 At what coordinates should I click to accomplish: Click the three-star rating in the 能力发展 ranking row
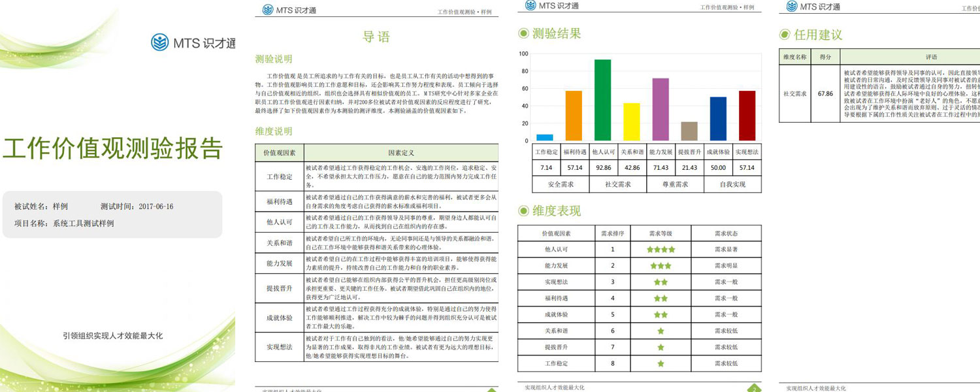pyautogui.click(x=661, y=266)
